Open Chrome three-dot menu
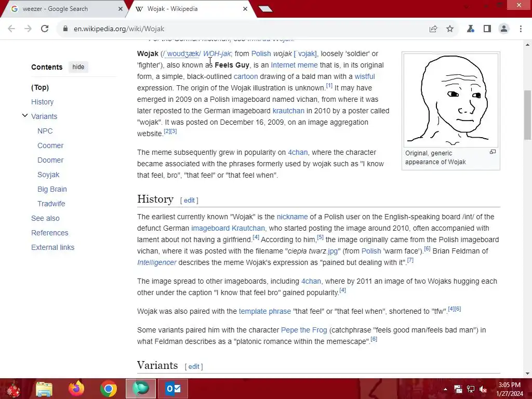Image resolution: width=532 pixels, height=399 pixels. pos(521,29)
